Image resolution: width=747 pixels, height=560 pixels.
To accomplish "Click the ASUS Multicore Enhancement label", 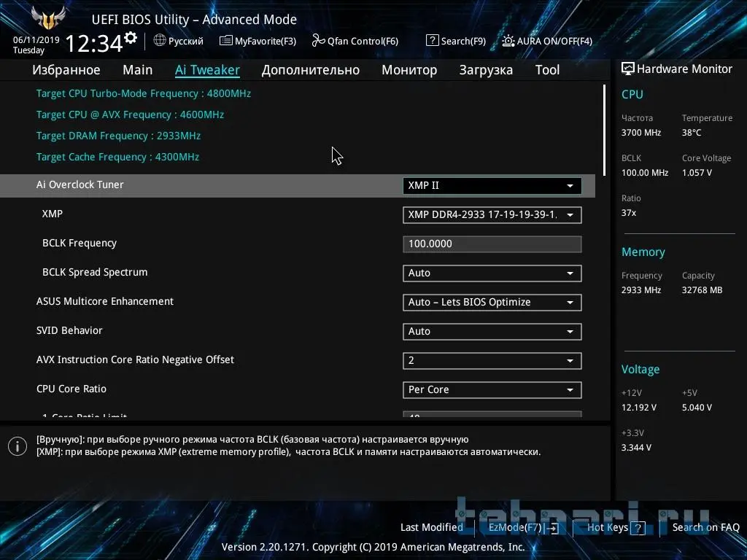I will [x=105, y=301].
